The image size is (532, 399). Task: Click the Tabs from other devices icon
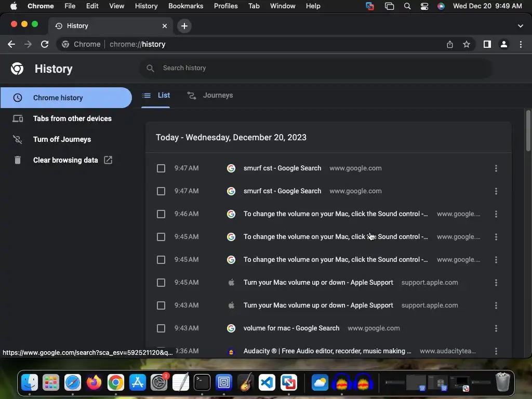18,118
